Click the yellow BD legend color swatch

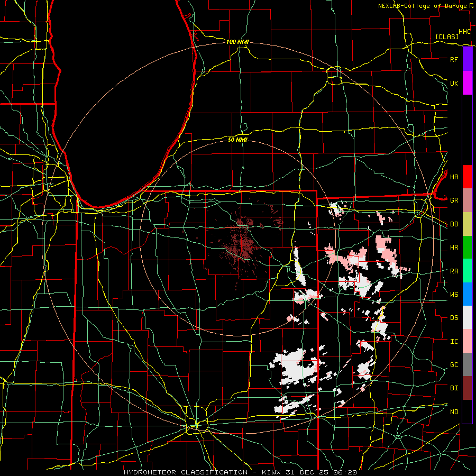point(467,224)
